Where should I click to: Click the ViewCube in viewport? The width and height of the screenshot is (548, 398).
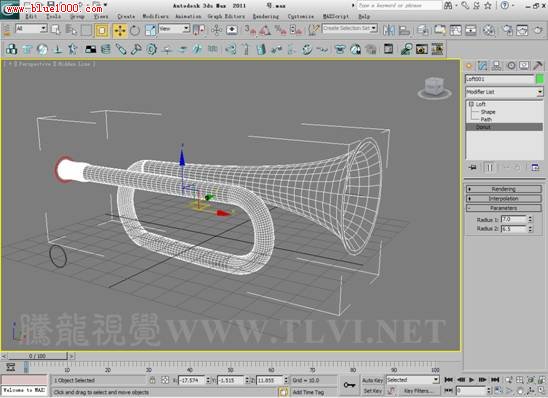pos(434,88)
